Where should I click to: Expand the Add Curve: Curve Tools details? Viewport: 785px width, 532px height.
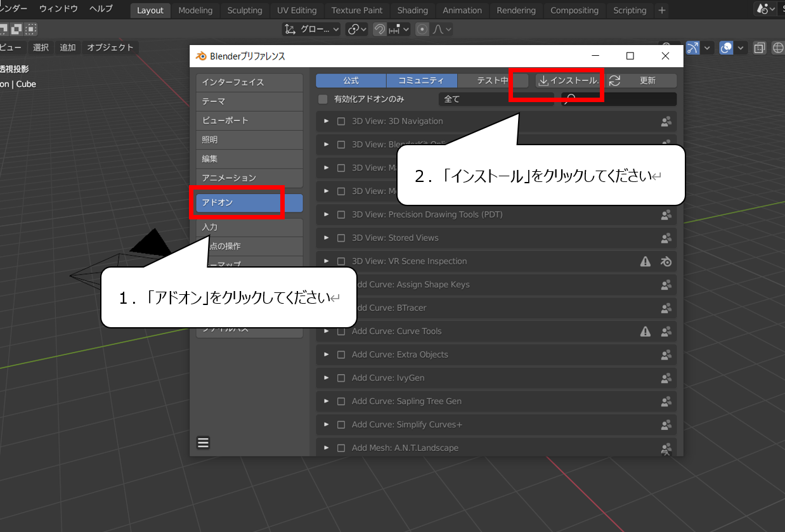327,331
